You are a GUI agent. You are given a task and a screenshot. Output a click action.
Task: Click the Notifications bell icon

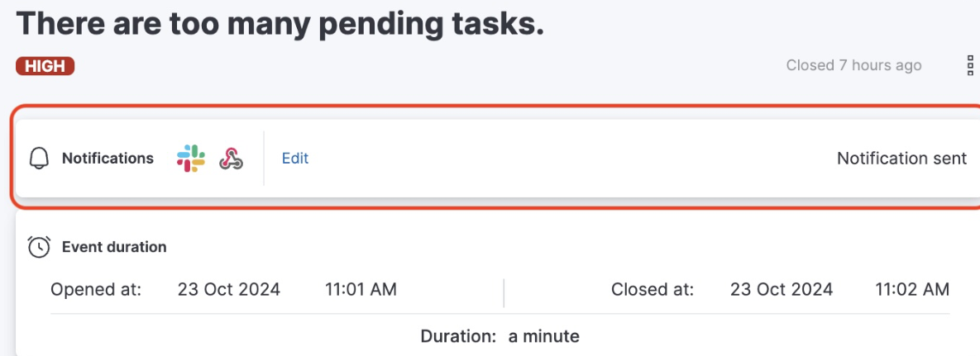tap(39, 159)
